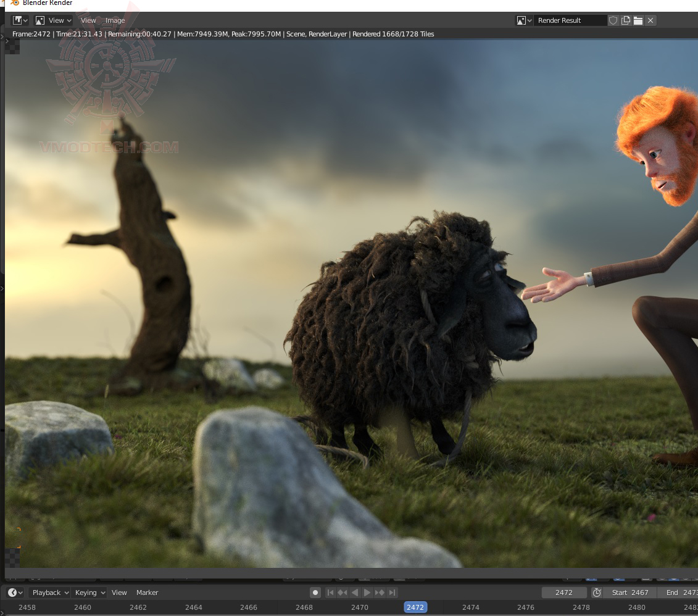Unlink the Render Result image with X
The width and height of the screenshot is (698, 616).
pos(650,20)
